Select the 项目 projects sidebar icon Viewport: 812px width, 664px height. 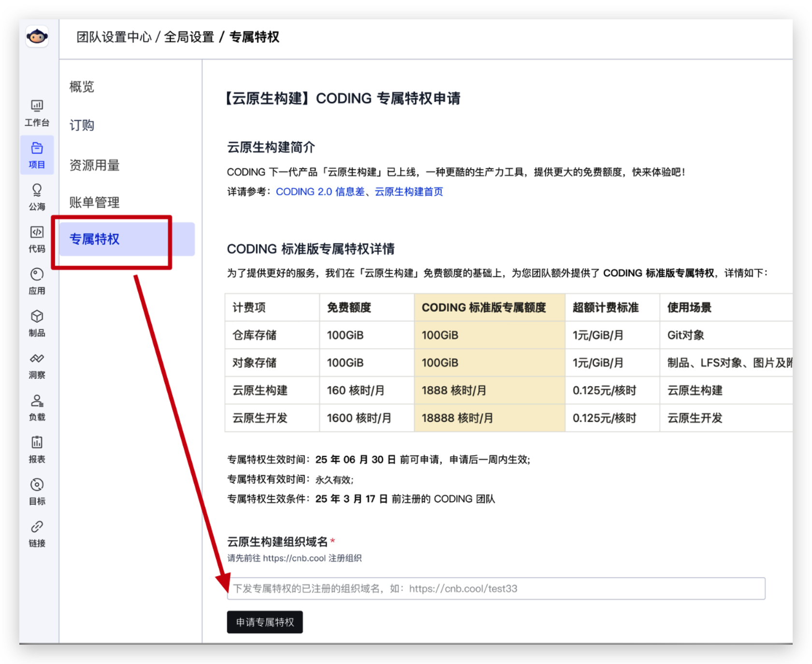pyautogui.click(x=37, y=155)
